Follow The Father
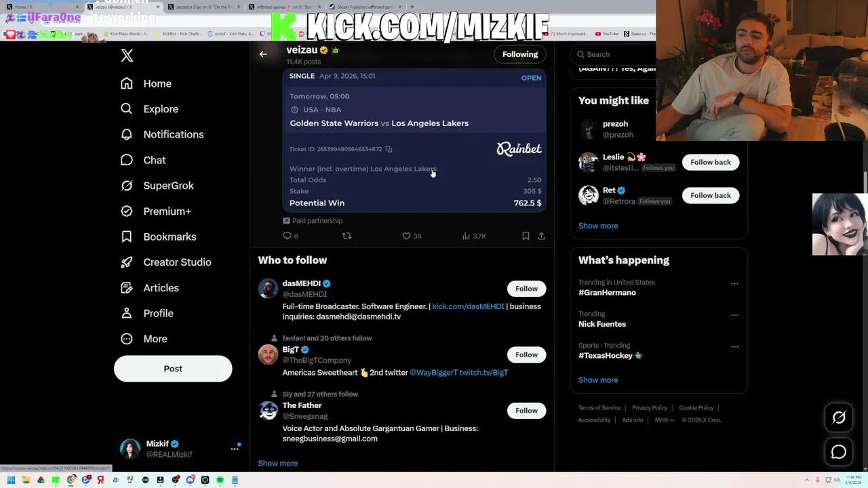Image resolution: width=868 pixels, height=488 pixels. (x=526, y=411)
